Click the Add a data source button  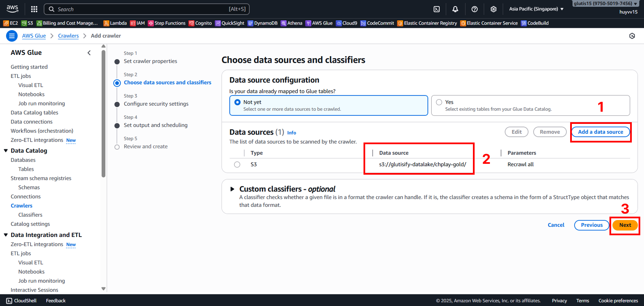click(x=600, y=132)
